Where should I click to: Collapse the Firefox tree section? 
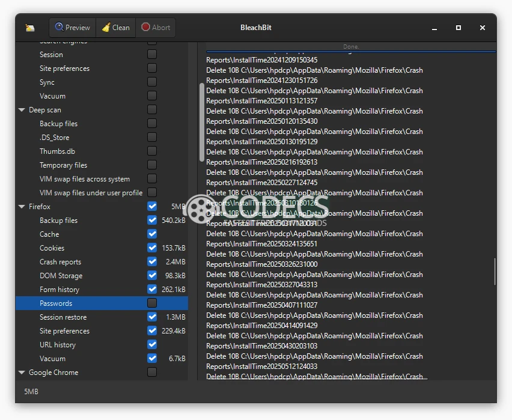pyautogui.click(x=22, y=207)
